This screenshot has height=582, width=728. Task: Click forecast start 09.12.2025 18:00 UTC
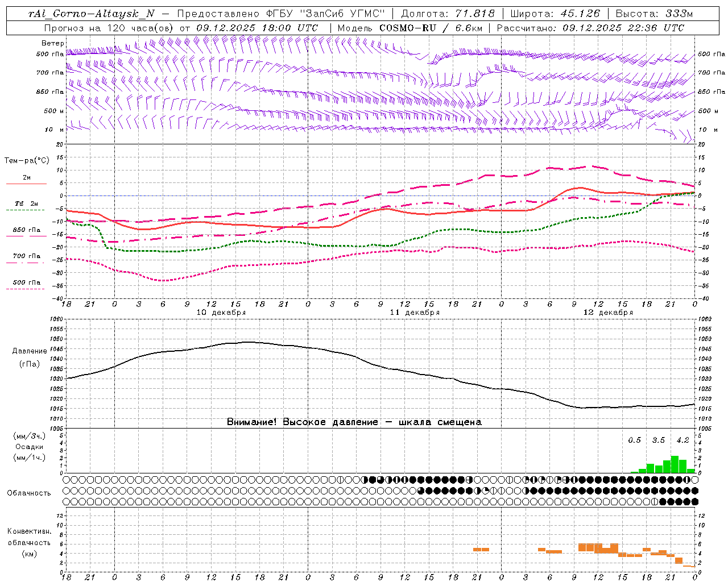[x=257, y=27]
